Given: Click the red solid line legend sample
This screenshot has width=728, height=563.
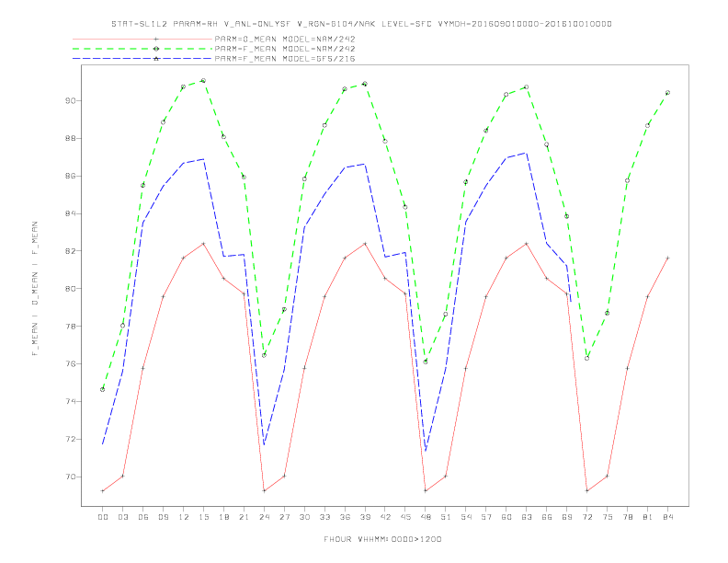Looking at the screenshot, I should click(x=142, y=39).
